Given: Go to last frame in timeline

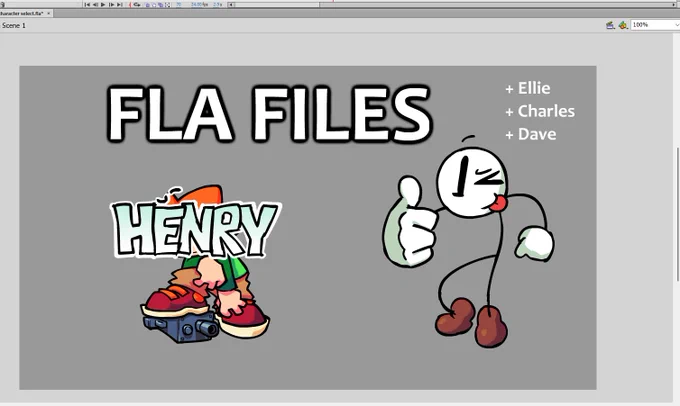Looking at the screenshot, I should tap(120, 4).
